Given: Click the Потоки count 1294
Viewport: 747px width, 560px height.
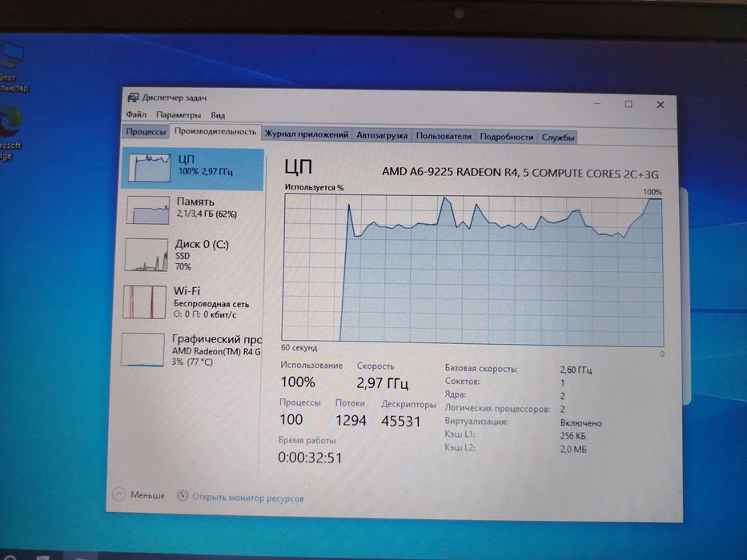Looking at the screenshot, I should click(351, 421).
